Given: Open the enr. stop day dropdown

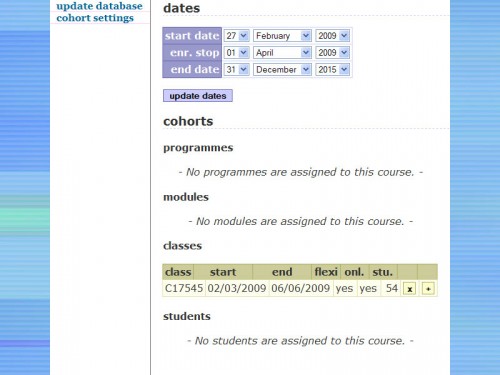Looking at the screenshot, I should coord(236,53).
